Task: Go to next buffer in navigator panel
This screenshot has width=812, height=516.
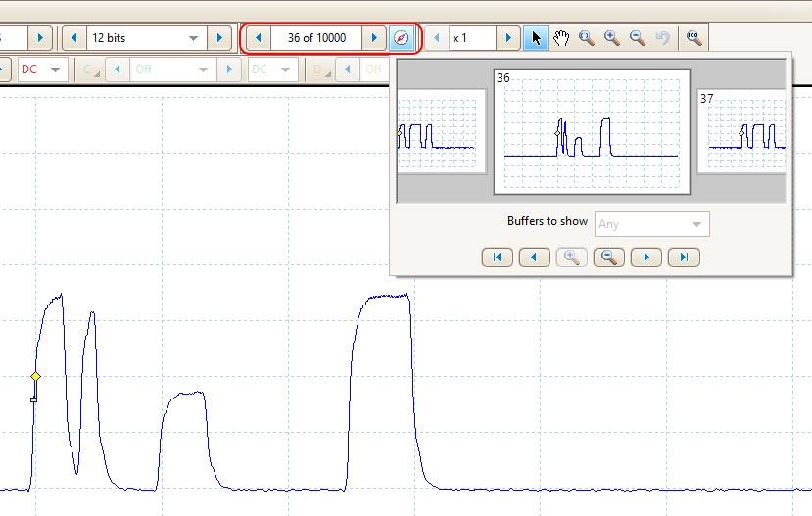Action: (646, 258)
